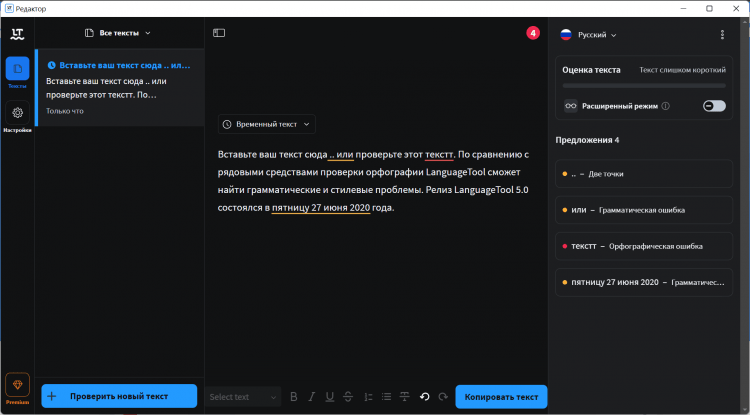Viewport: 750px width, 415px height.
Task: Enable the Расширенный режим switch
Action: pyautogui.click(x=714, y=106)
